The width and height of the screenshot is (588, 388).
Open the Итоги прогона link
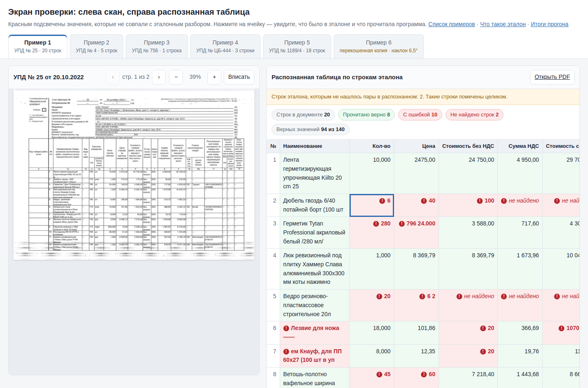[x=550, y=24]
